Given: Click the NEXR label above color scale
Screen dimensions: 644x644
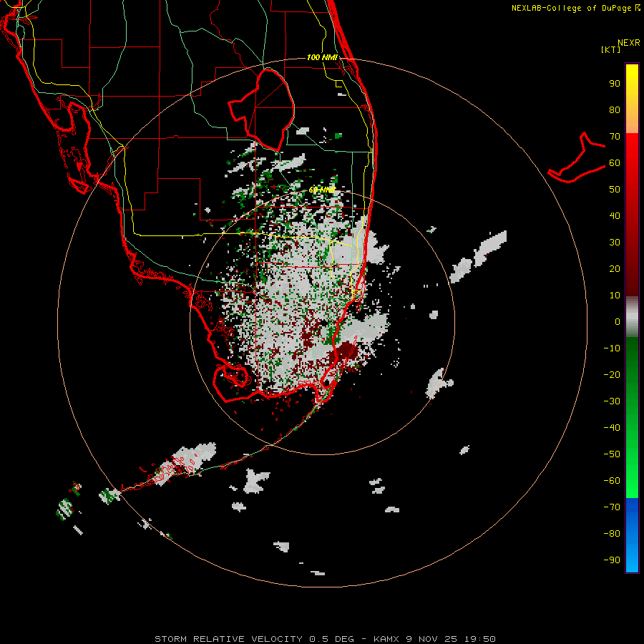Looking at the screenshot, I should pyautogui.click(x=629, y=43).
